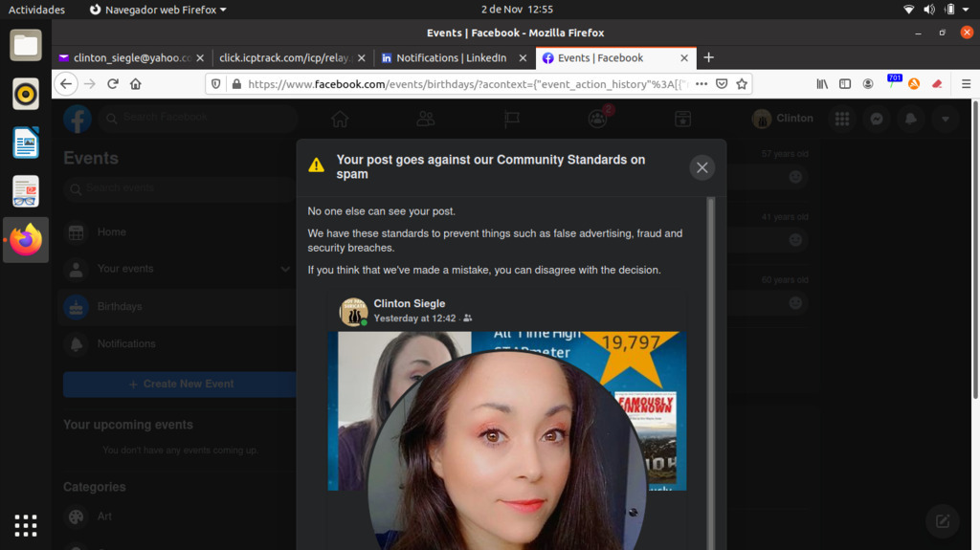
Task: Go to Firefox home page icon
Action: click(136, 84)
